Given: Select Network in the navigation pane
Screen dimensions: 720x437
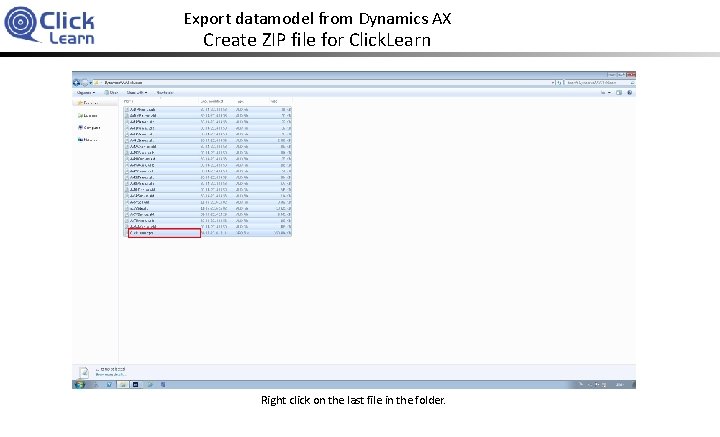Looking at the screenshot, I should 87,140.
